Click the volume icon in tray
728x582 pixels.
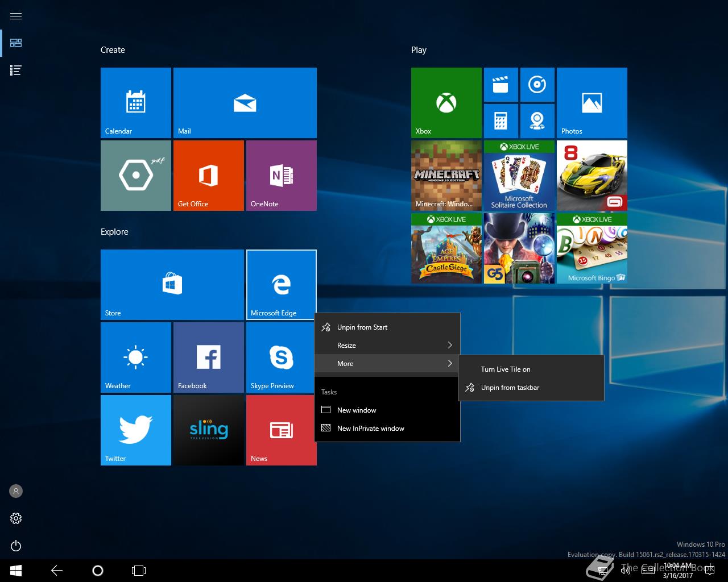[626, 571]
